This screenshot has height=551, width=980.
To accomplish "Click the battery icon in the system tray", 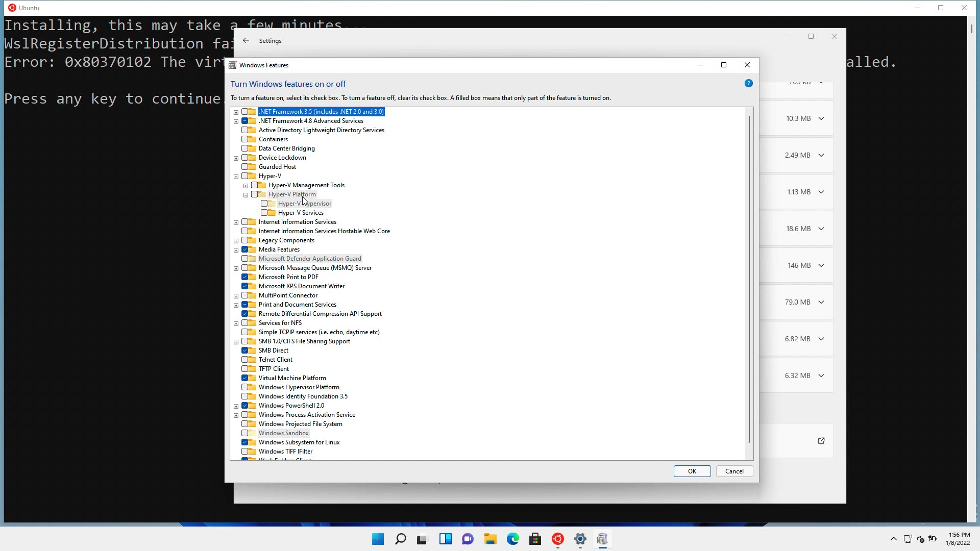I will [x=933, y=539].
